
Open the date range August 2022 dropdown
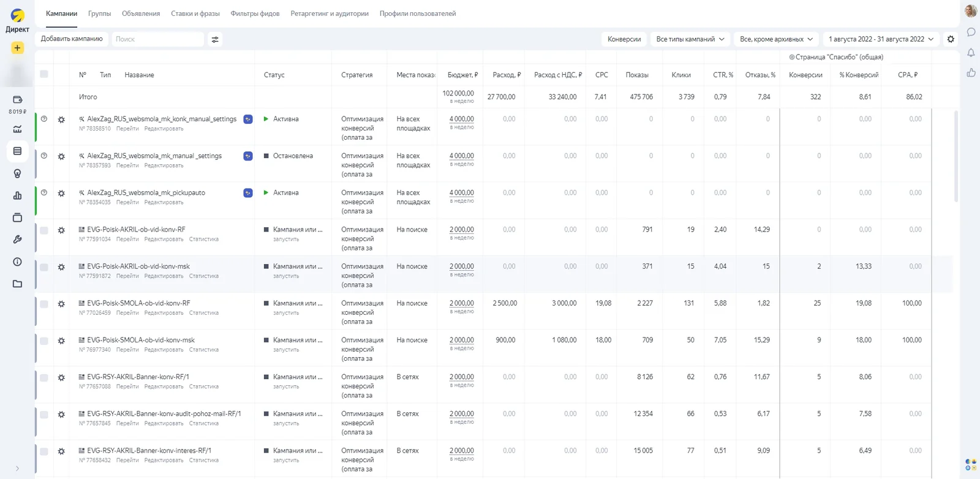pyautogui.click(x=881, y=39)
